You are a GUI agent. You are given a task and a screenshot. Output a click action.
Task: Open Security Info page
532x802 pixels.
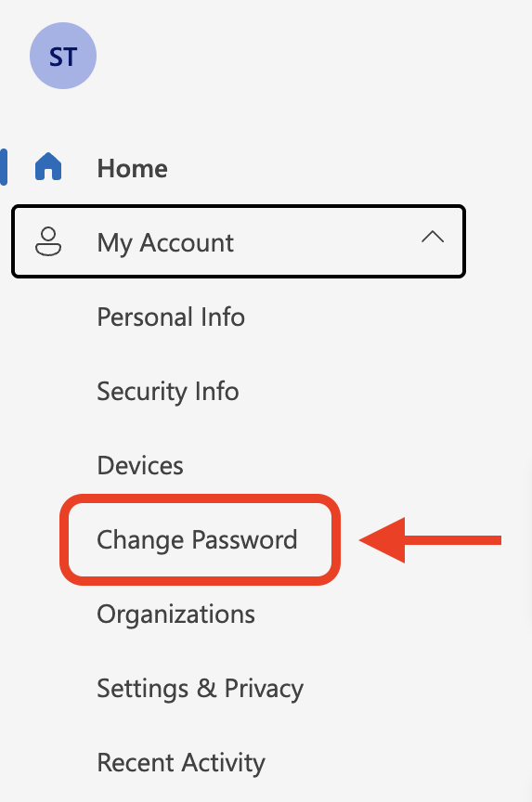pyautogui.click(x=168, y=392)
